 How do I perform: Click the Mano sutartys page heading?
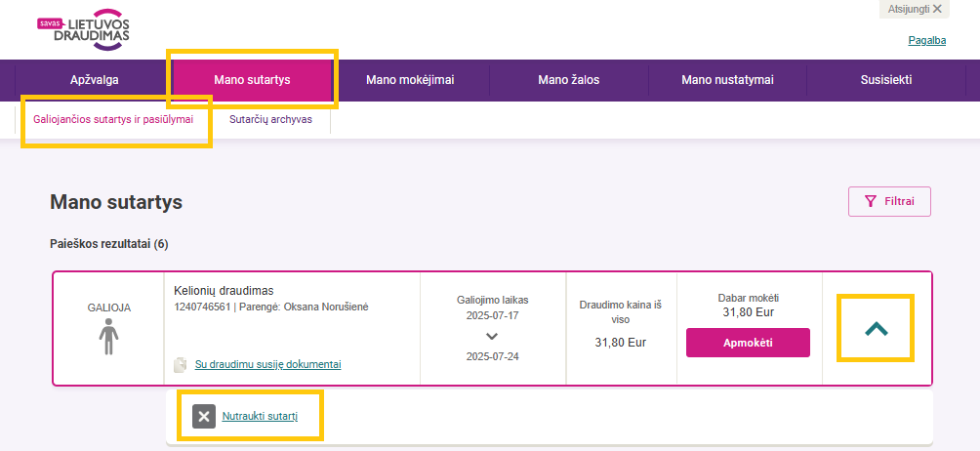[116, 202]
